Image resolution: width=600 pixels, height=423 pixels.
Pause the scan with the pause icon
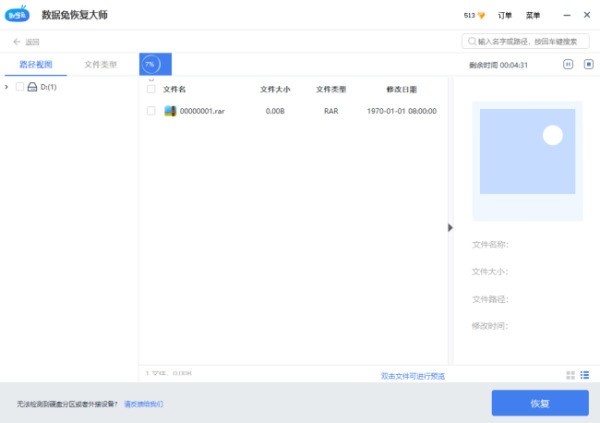click(568, 64)
